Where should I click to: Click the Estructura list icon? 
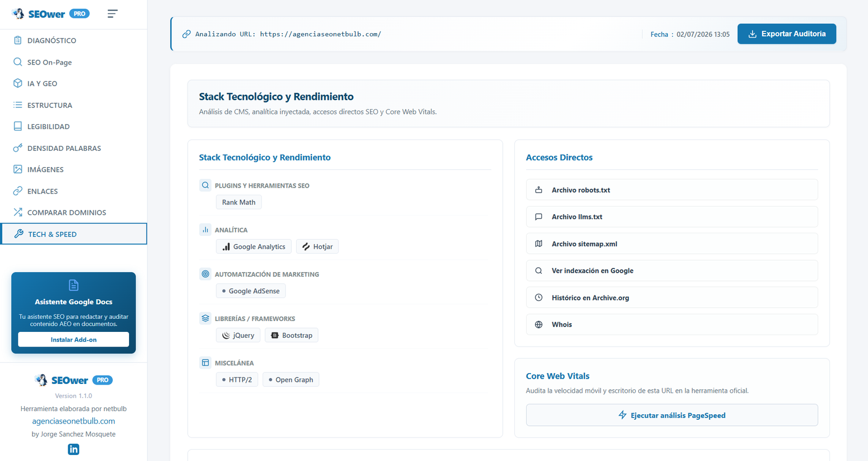point(18,105)
